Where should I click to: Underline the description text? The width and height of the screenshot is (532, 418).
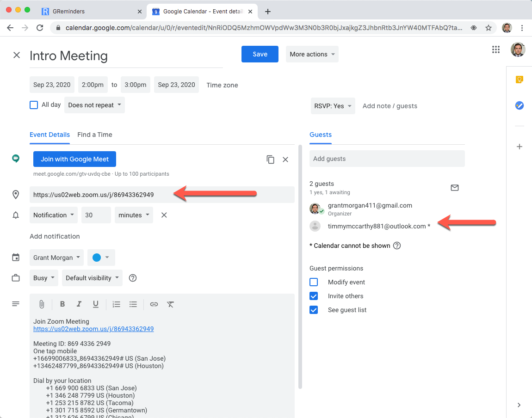(x=96, y=304)
